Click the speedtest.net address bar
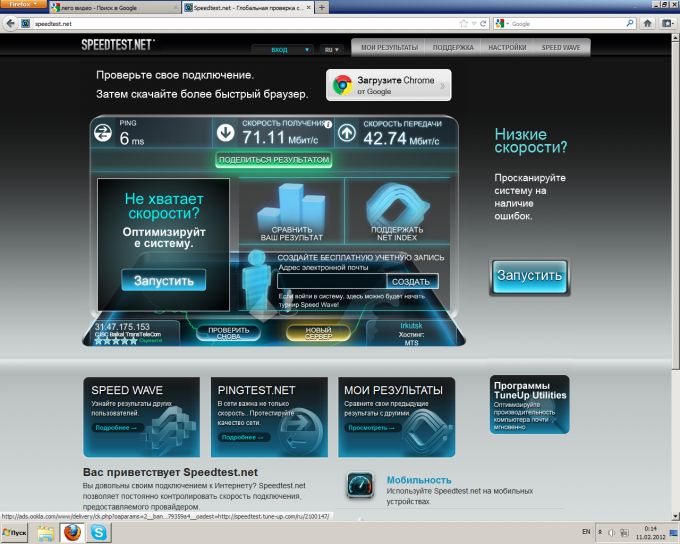Screen dimensions: 680x544 click(x=243, y=24)
